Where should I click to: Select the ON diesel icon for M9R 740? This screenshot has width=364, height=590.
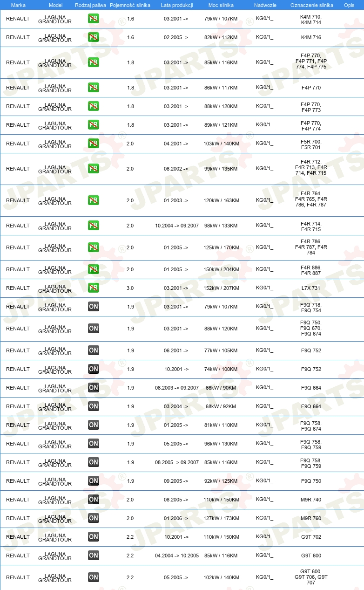[93, 500]
